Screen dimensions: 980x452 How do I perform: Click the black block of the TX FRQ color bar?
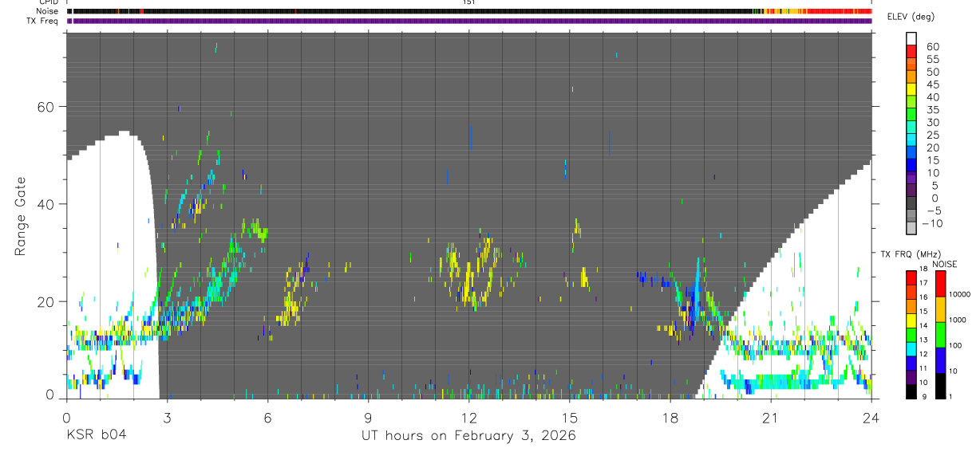coord(911,391)
